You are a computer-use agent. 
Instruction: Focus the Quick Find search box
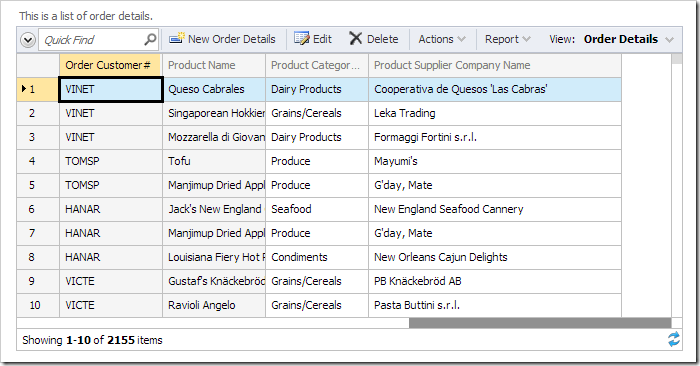(98, 40)
